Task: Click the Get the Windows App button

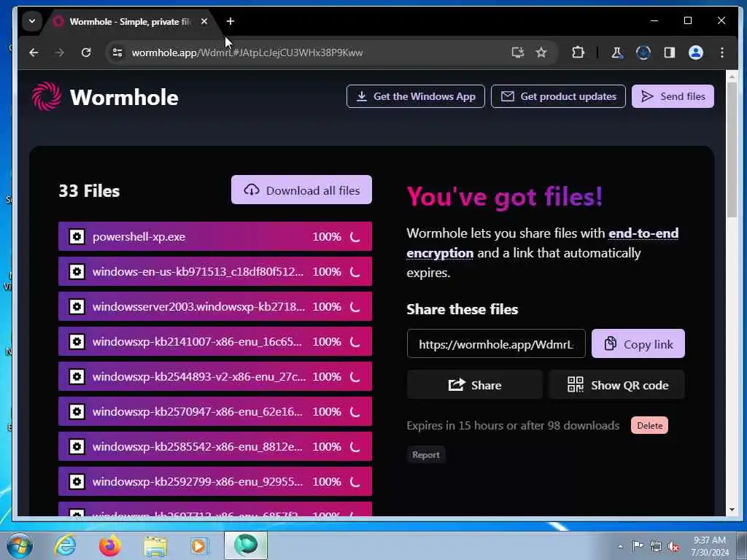Action: [x=415, y=96]
